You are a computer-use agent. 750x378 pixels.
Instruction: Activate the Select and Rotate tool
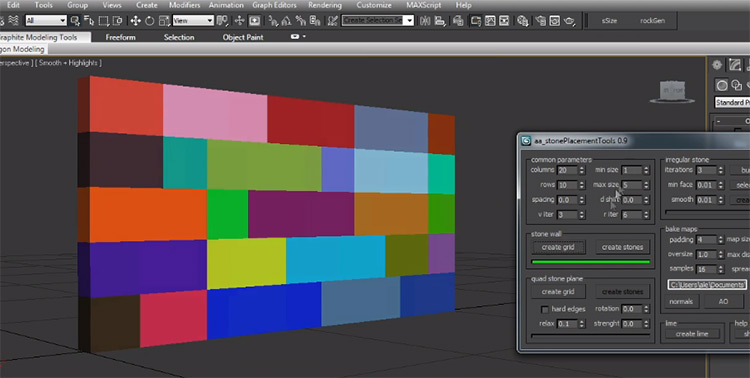150,21
